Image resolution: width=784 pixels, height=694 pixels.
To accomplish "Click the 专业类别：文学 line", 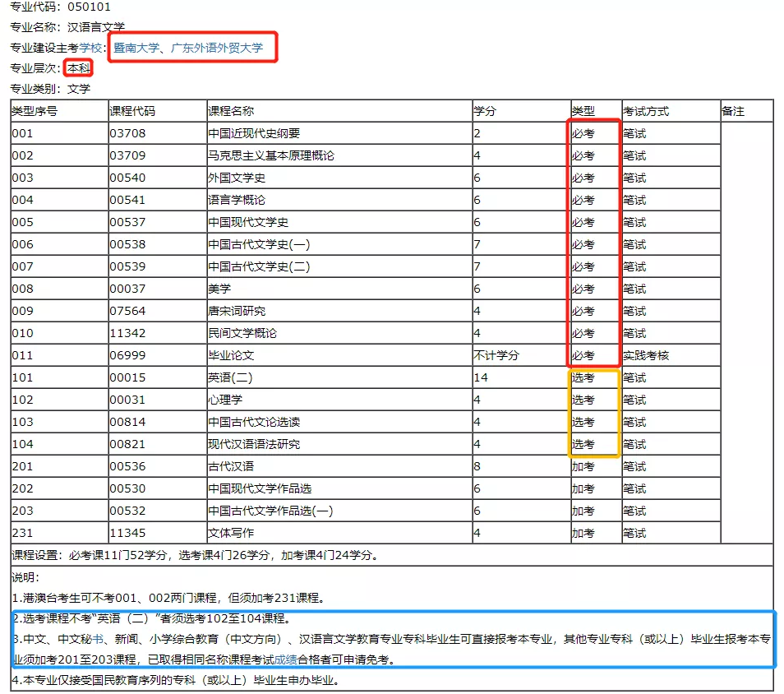I will point(50,89).
